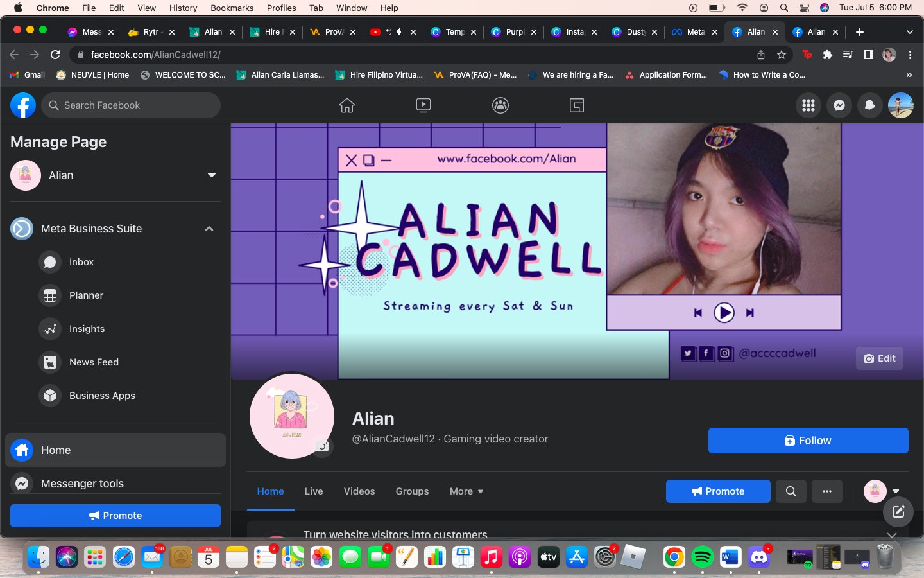Screen dimensions: 924x578
Task: Open the Chrome extensions puzzle icon
Action: (828, 55)
